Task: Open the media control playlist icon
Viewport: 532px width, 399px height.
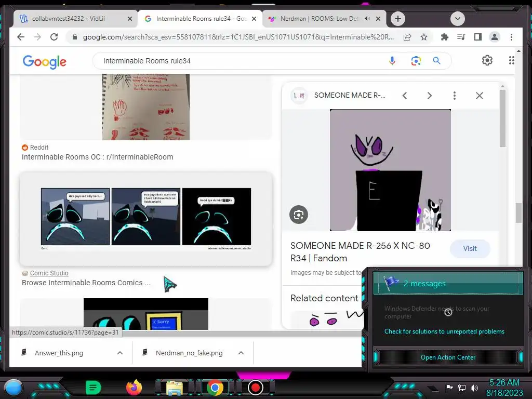Action: tap(461, 37)
